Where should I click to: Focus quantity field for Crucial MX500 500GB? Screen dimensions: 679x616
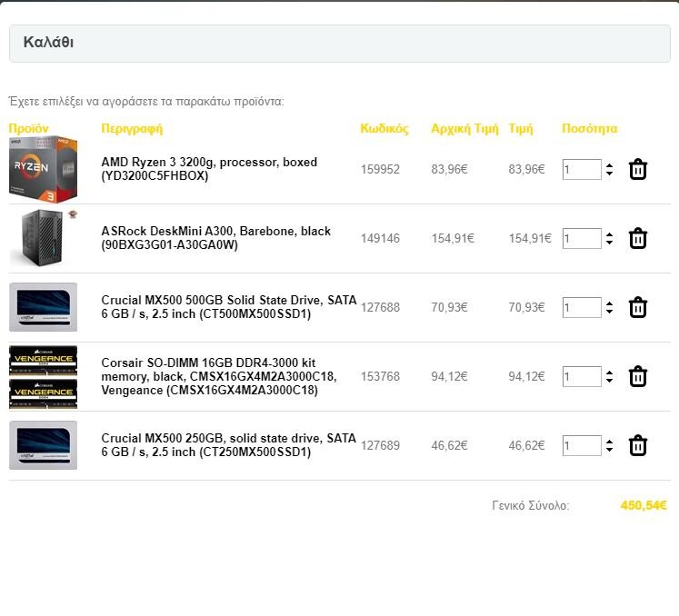[x=582, y=307]
